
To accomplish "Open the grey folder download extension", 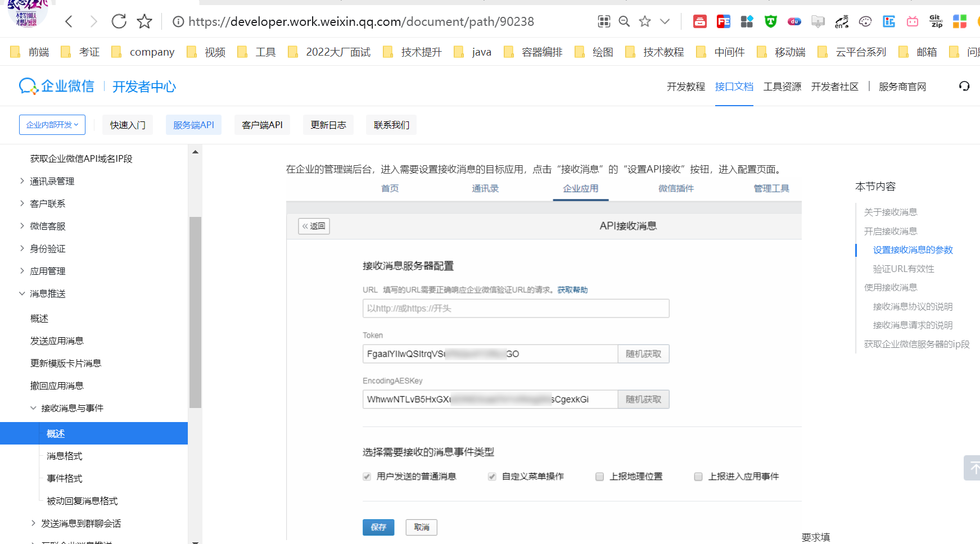I will pyautogui.click(x=818, y=22).
